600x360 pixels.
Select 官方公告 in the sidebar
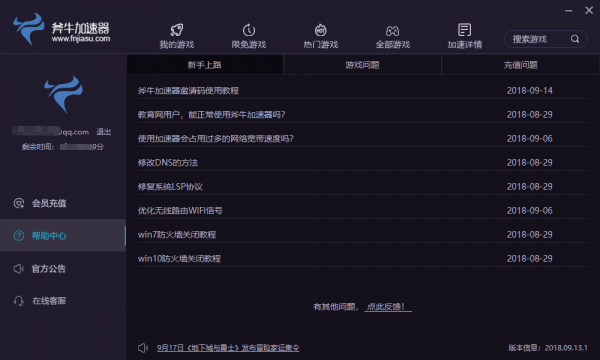[x=63, y=269]
